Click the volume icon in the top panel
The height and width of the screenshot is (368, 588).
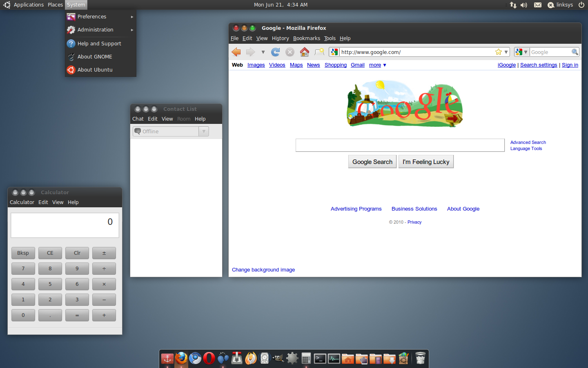coord(524,5)
